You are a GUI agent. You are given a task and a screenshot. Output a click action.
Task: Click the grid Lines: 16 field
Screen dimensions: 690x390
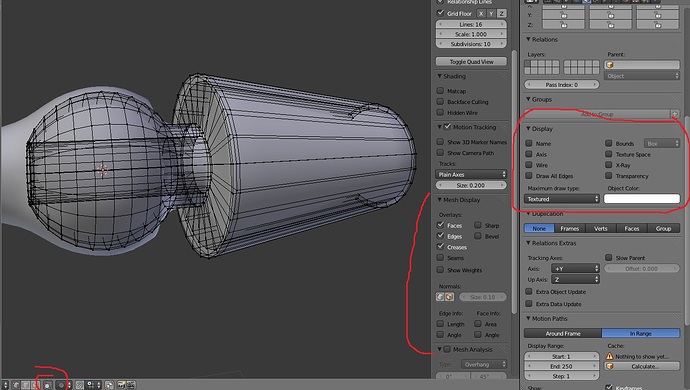click(x=471, y=24)
